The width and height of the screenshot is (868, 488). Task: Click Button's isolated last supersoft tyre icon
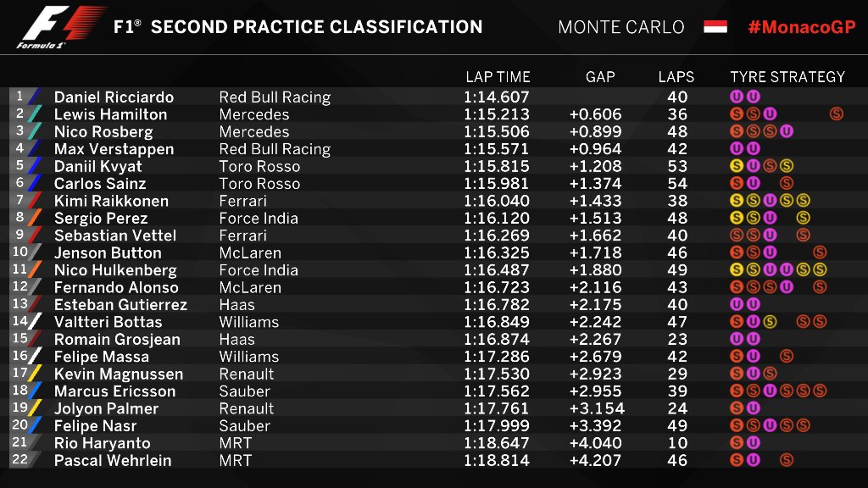[820, 252]
